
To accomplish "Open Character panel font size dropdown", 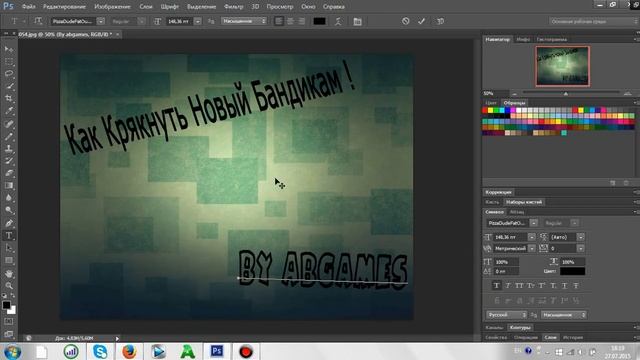I will 531,237.
